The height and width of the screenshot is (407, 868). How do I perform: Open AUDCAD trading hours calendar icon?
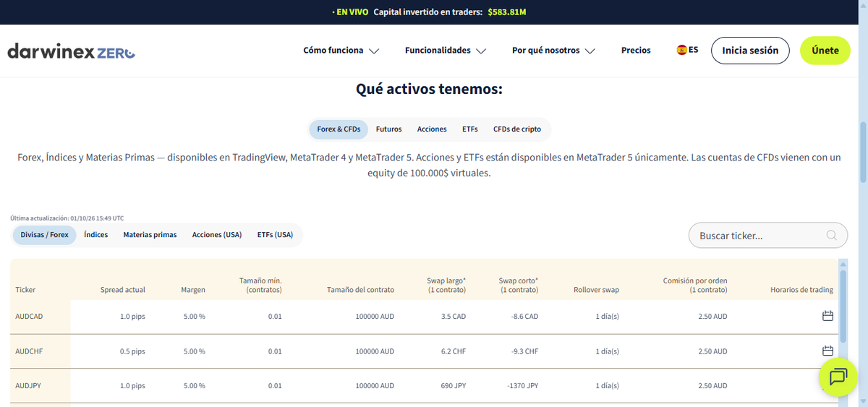coord(828,316)
